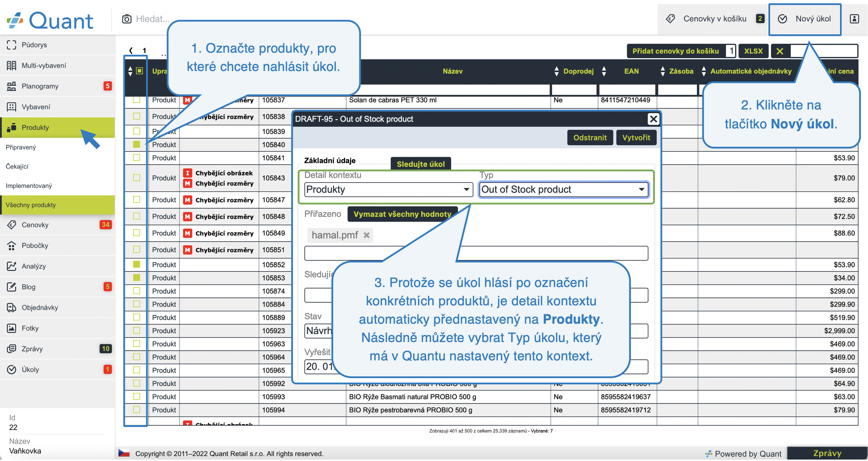Click the Powered by Quant link
The image size is (868, 461).
[x=743, y=454]
